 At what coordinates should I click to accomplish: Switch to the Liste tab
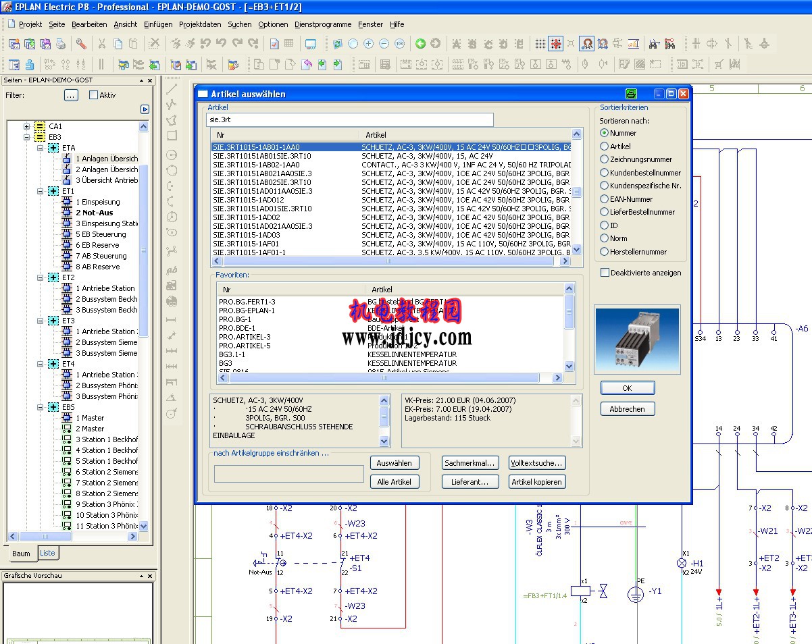tap(47, 553)
